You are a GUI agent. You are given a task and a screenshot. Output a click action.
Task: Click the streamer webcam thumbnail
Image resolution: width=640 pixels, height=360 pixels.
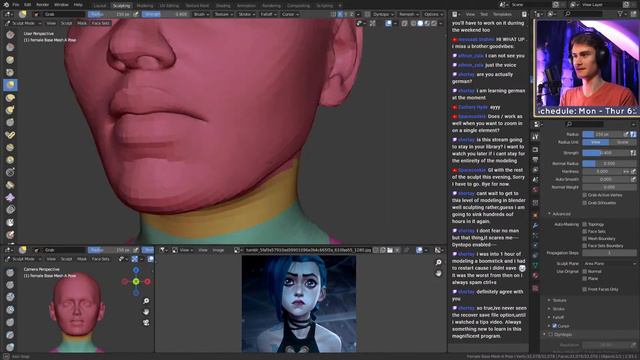tap(587, 69)
